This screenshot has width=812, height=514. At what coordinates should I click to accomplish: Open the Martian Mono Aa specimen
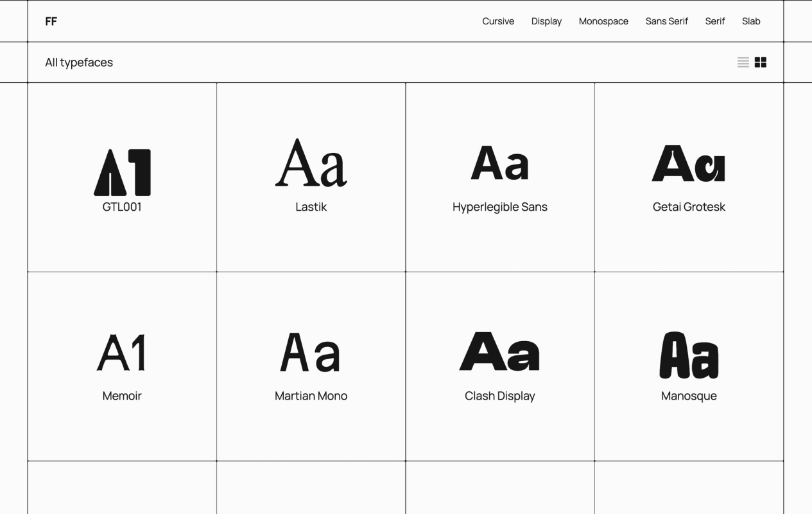(x=311, y=352)
